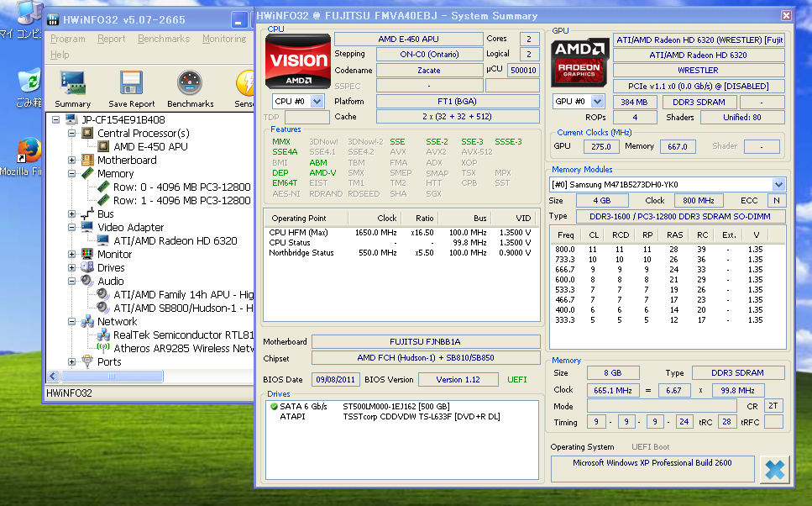The height and width of the screenshot is (506, 812).
Task: Click the AMD Vision CPU logo
Action: click(x=298, y=61)
